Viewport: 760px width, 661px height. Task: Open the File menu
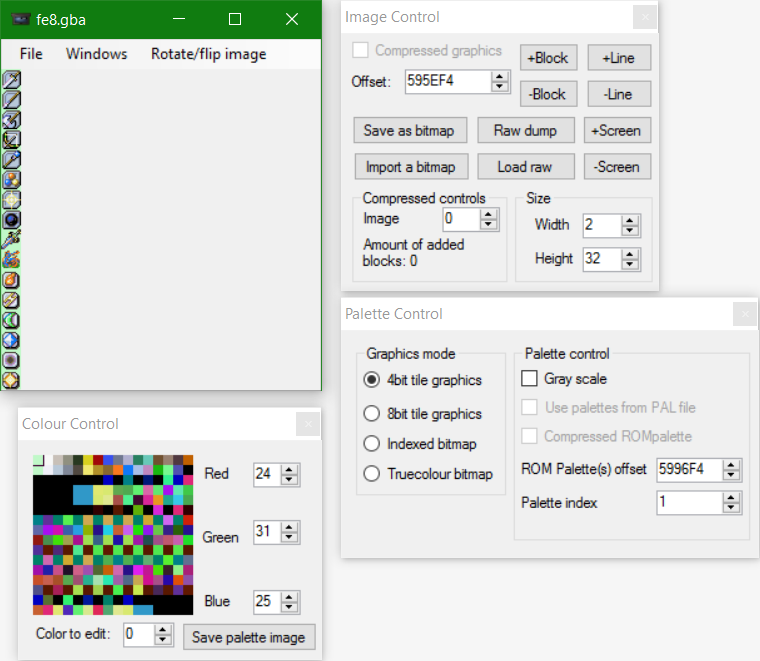(x=31, y=54)
